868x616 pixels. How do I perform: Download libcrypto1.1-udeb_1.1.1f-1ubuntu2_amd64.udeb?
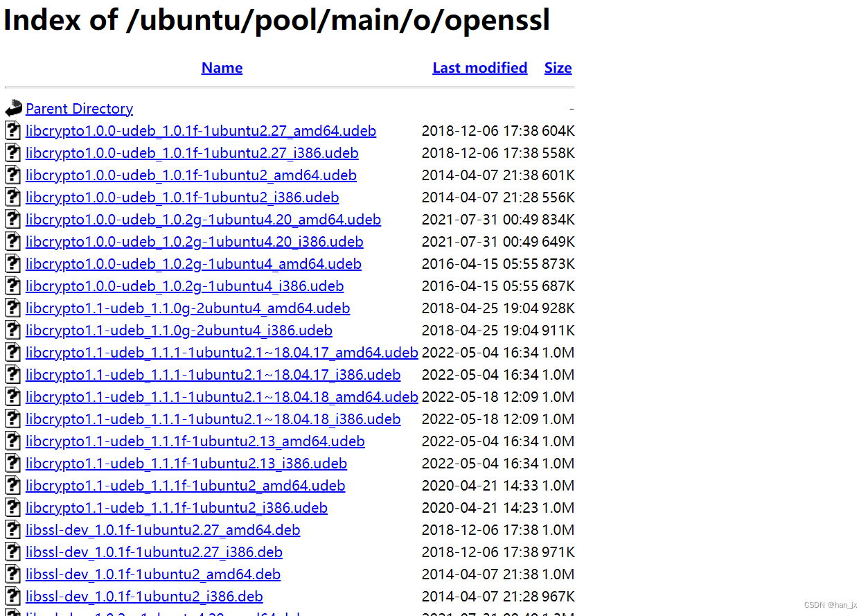(184, 485)
